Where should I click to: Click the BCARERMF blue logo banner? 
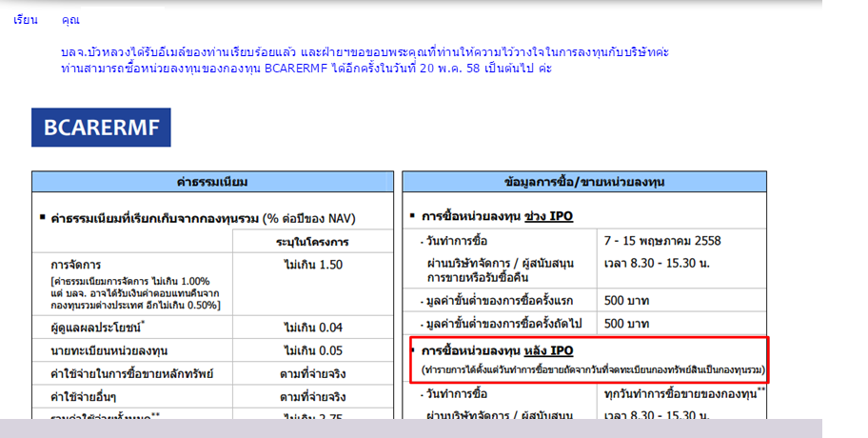[x=101, y=128]
